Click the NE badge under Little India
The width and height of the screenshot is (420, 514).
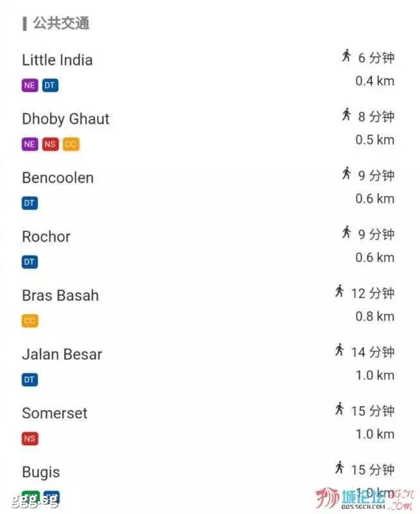(x=30, y=85)
